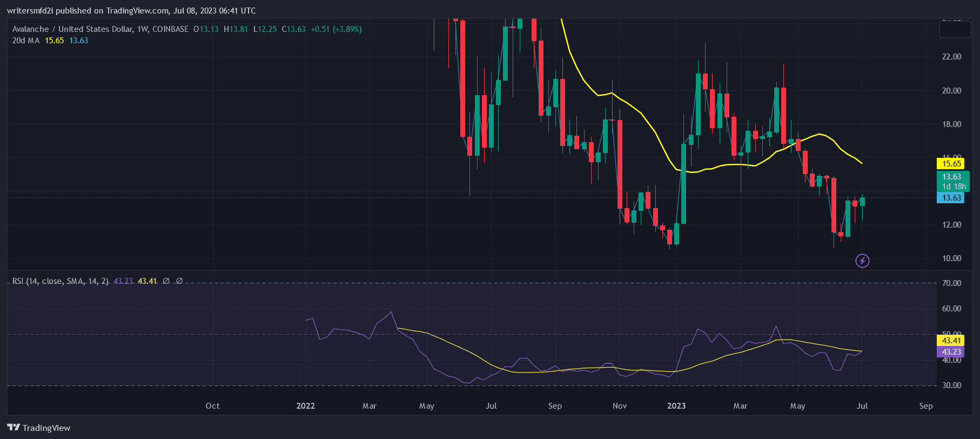980x439 pixels.
Task: Click the first ∅ symbol in RSI legend
Action: pos(166,281)
